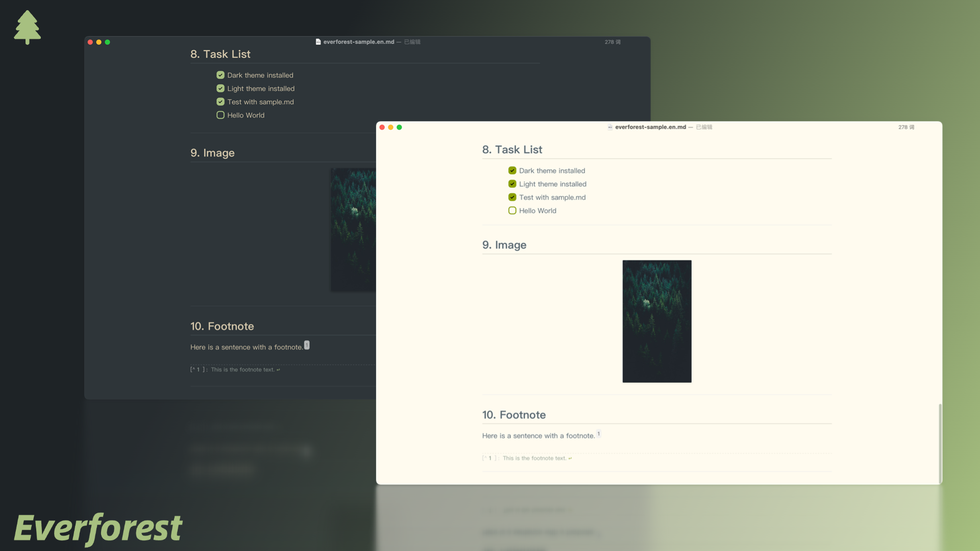Toggle the Test with sample.md checkbox
The image size is (980, 551).
(x=512, y=197)
